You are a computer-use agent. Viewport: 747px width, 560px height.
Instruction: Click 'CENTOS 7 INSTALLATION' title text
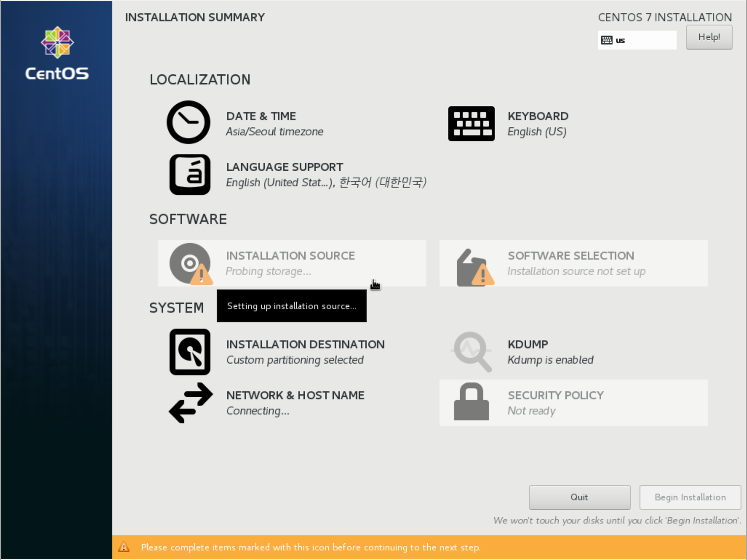pyautogui.click(x=665, y=17)
